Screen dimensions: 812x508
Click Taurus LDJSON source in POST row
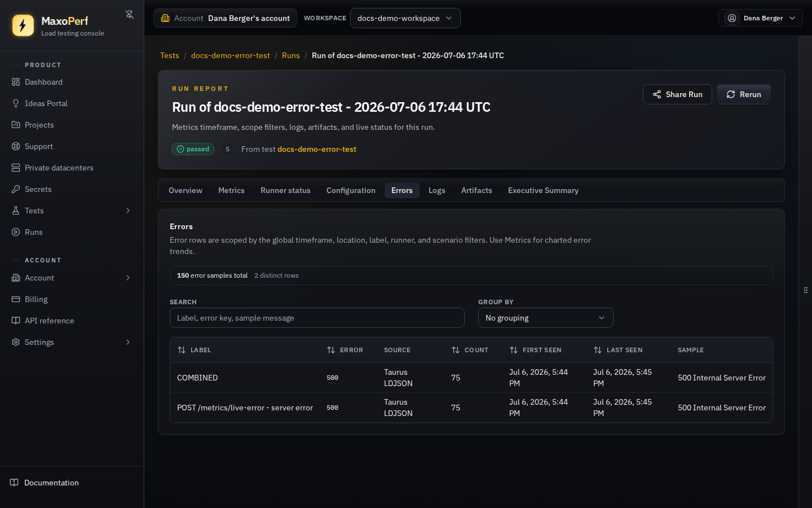[398, 408]
